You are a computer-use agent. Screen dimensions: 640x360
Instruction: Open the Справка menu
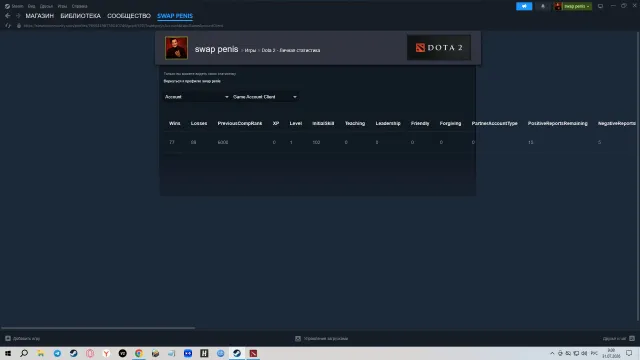[x=79, y=6]
